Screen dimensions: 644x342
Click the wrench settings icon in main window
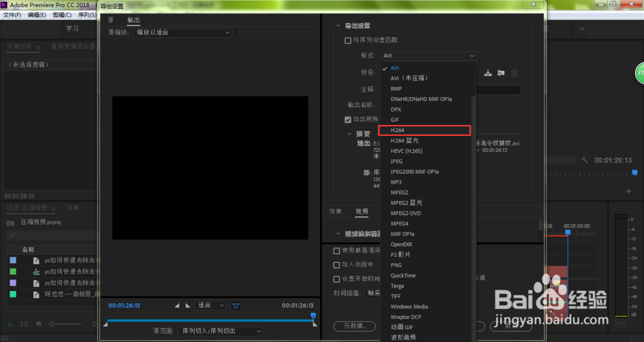click(x=585, y=160)
